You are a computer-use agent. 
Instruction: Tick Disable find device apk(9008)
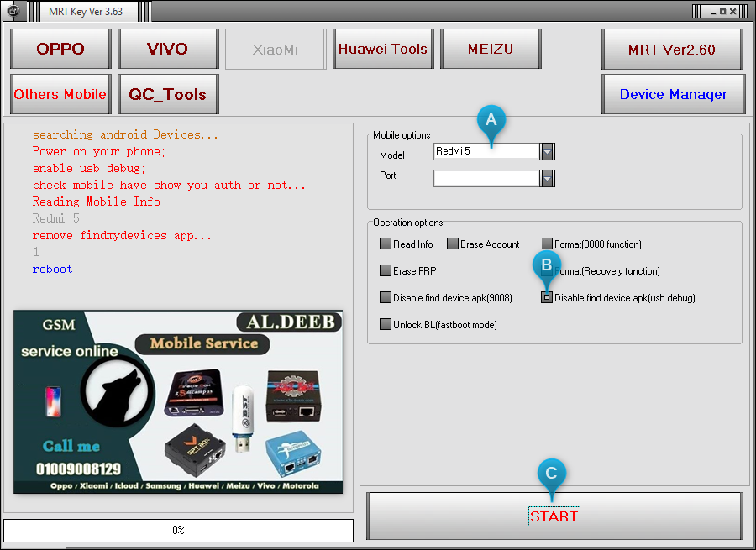pos(386,297)
